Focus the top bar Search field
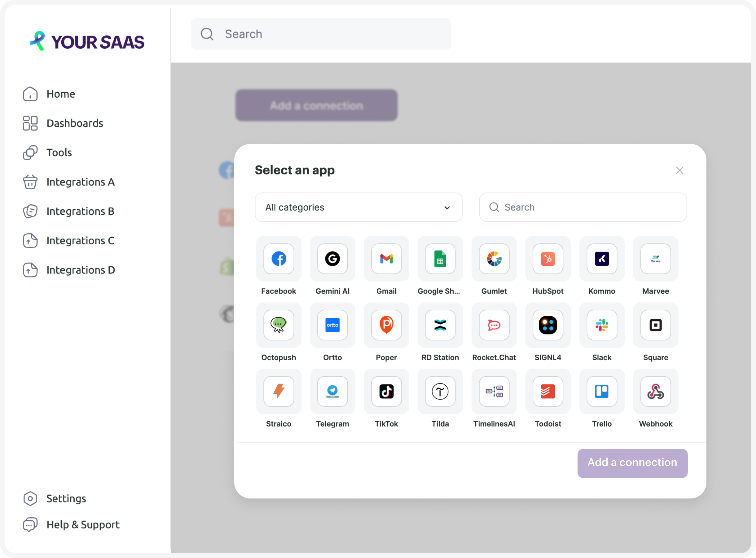This screenshot has height=558, width=756. pyautogui.click(x=321, y=34)
